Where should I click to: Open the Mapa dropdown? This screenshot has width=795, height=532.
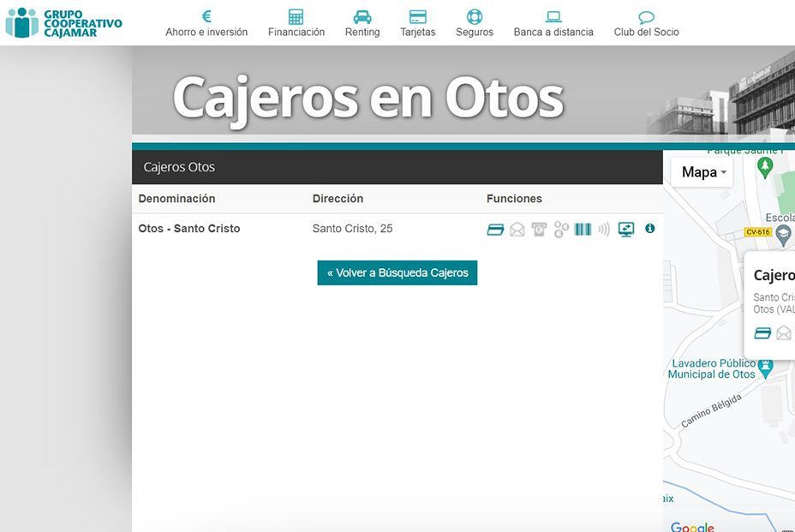click(x=701, y=171)
